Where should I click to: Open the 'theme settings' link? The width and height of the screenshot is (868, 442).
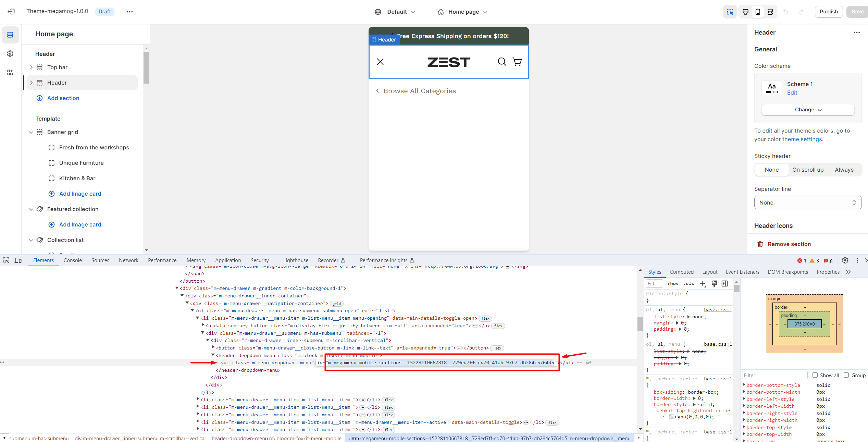tap(802, 139)
